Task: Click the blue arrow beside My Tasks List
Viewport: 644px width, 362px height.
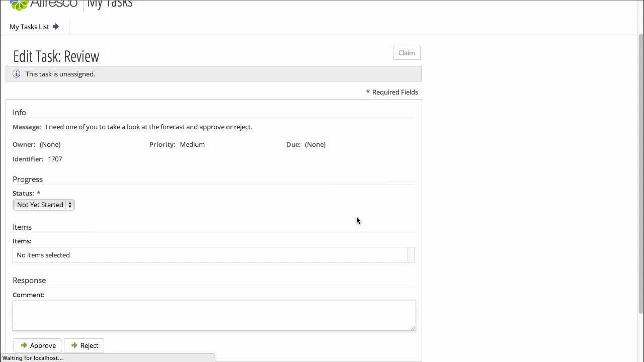Action: point(56,27)
